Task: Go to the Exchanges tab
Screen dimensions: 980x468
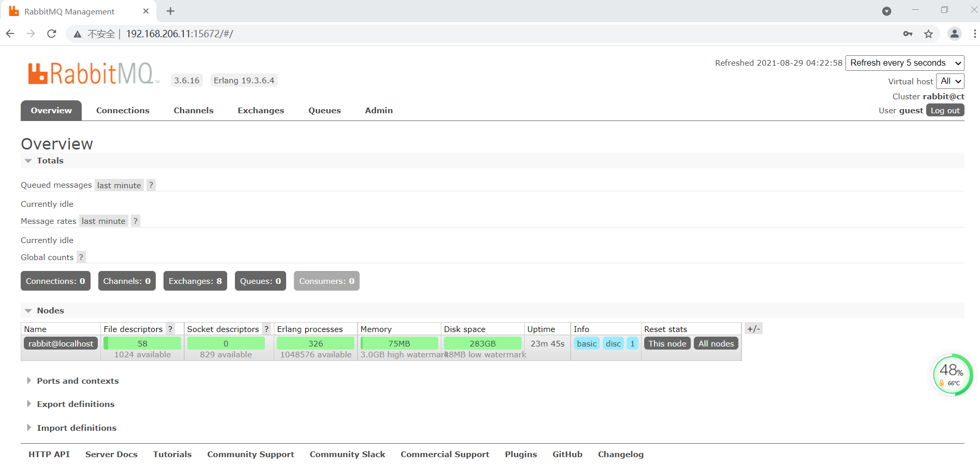Action: coord(261,111)
